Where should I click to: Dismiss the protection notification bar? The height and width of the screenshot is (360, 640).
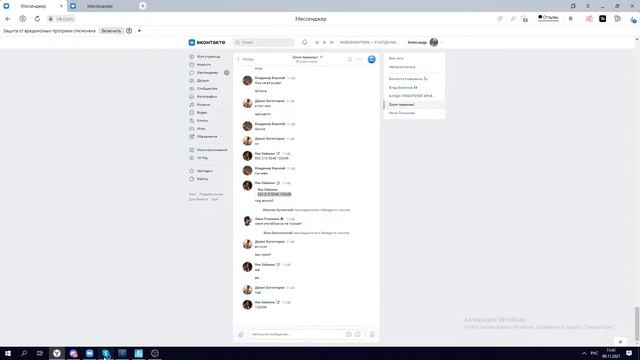pos(139,31)
